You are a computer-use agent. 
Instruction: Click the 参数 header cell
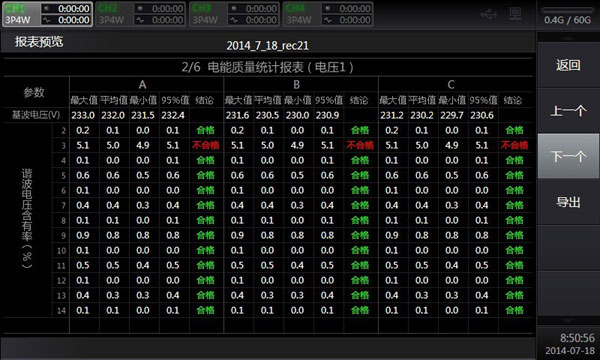pyautogui.click(x=34, y=92)
